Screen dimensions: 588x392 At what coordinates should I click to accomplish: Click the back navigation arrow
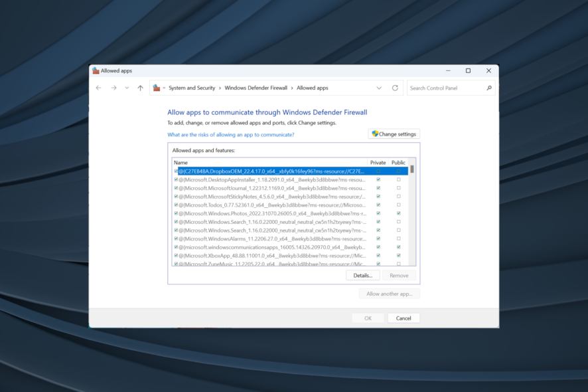point(99,88)
